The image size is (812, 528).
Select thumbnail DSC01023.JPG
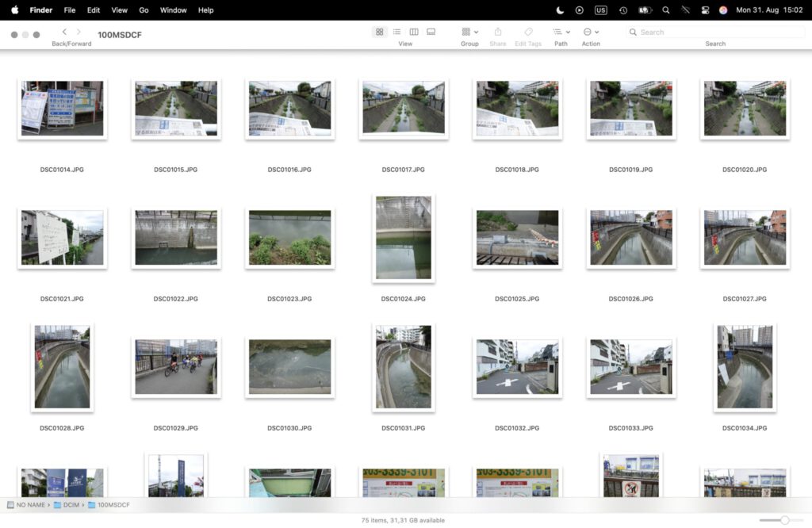(290, 238)
